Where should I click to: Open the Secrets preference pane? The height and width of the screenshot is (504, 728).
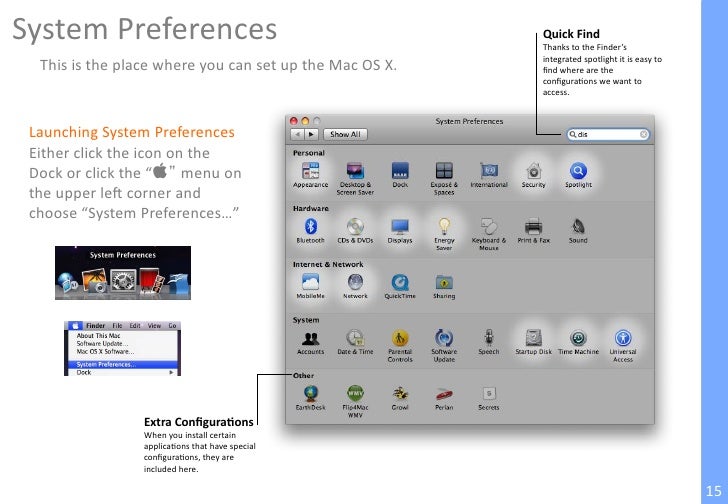tap(489, 398)
